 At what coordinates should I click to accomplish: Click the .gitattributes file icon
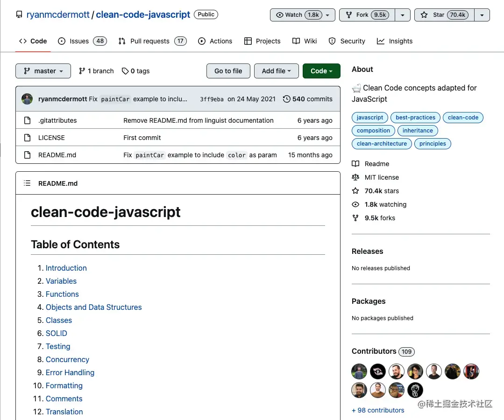click(x=28, y=120)
